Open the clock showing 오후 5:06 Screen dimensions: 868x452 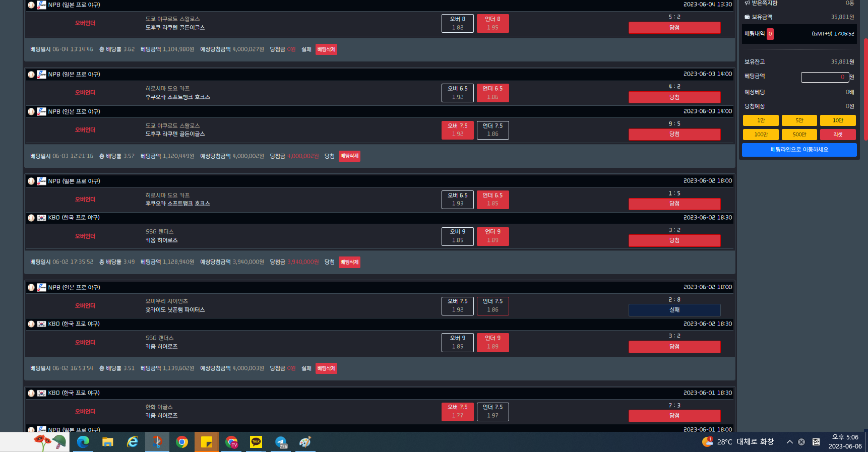845,442
